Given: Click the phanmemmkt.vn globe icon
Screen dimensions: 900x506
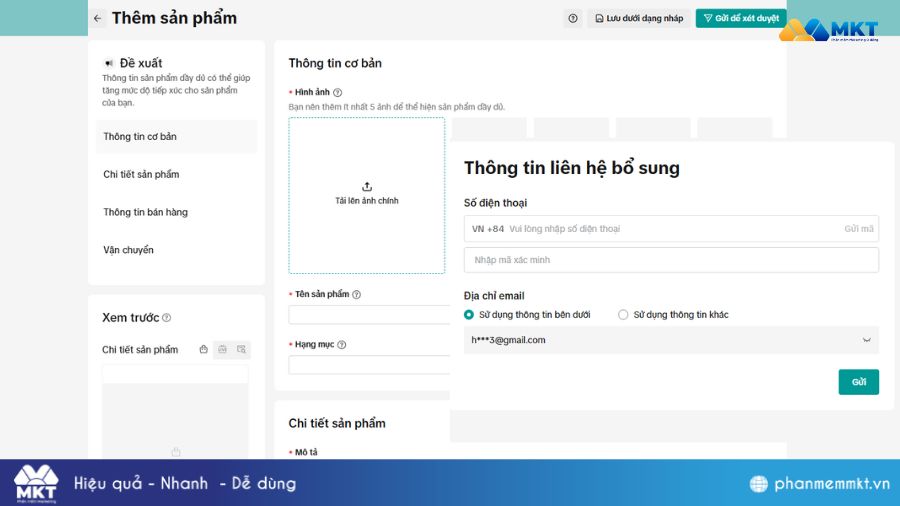Looking at the screenshot, I should (x=758, y=484).
